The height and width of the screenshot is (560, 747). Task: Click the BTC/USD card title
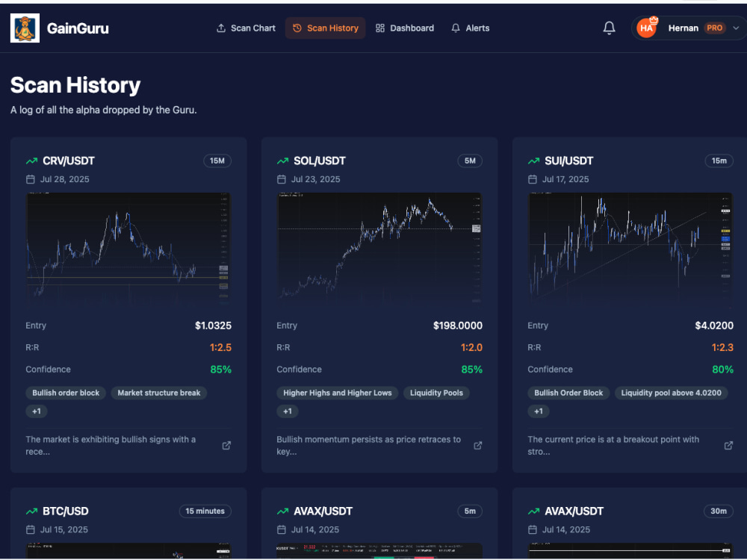click(66, 511)
